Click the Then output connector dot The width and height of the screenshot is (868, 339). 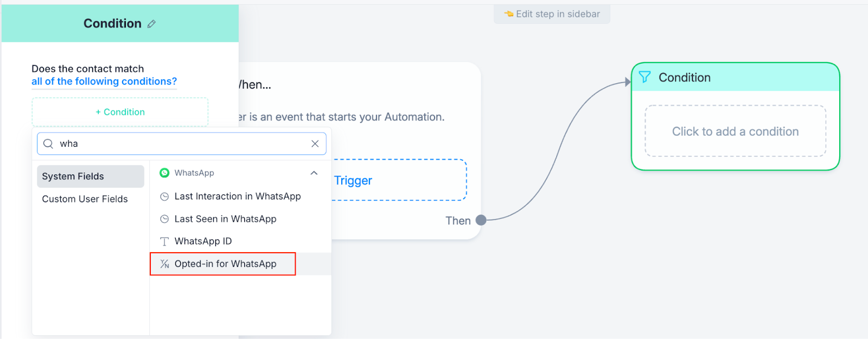pyautogui.click(x=481, y=220)
